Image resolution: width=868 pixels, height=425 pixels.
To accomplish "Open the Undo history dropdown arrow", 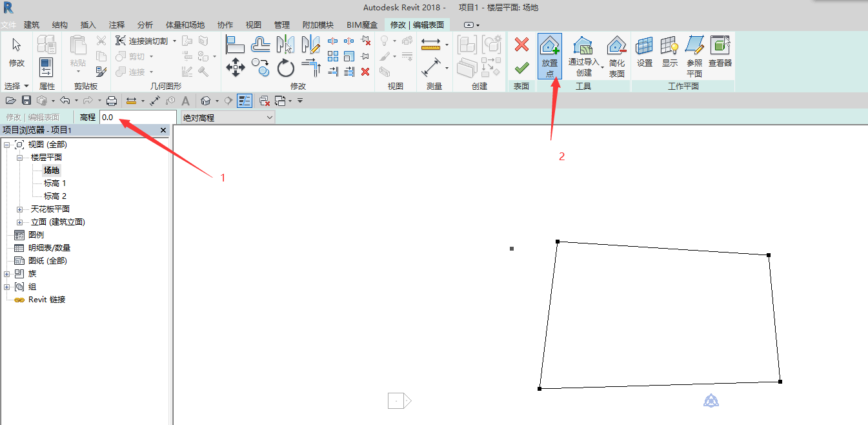I will [76, 101].
